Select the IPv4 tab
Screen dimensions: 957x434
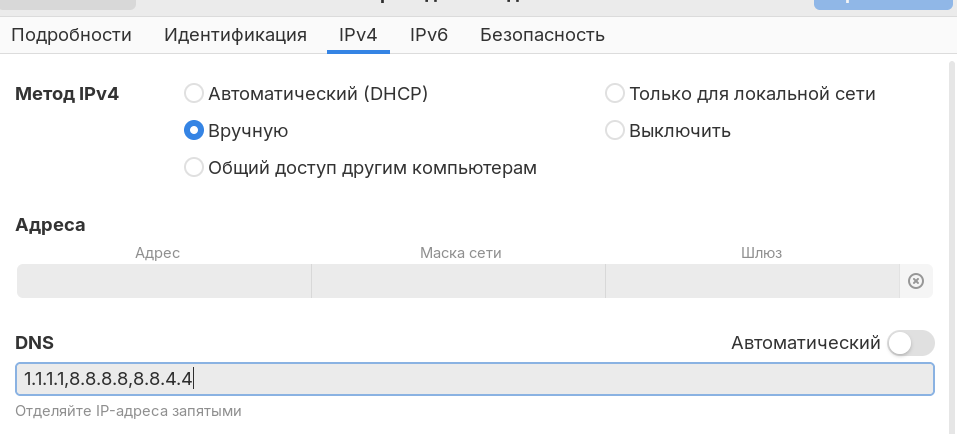[358, 35]
